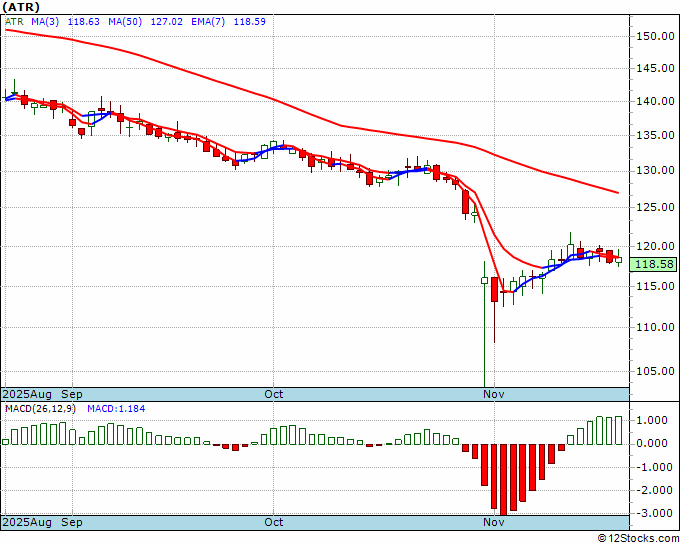Click the 140.00 price axis label

coord(655,101)
